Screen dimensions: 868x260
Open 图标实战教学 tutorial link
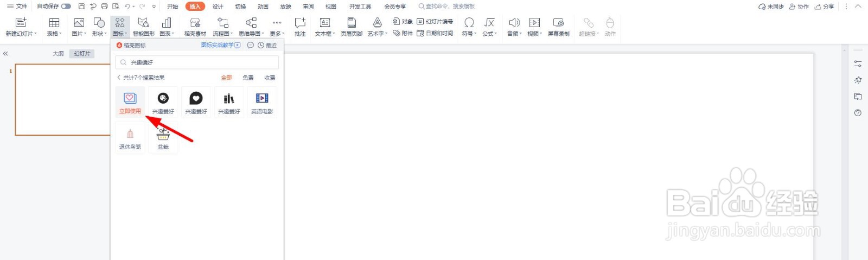221,45
